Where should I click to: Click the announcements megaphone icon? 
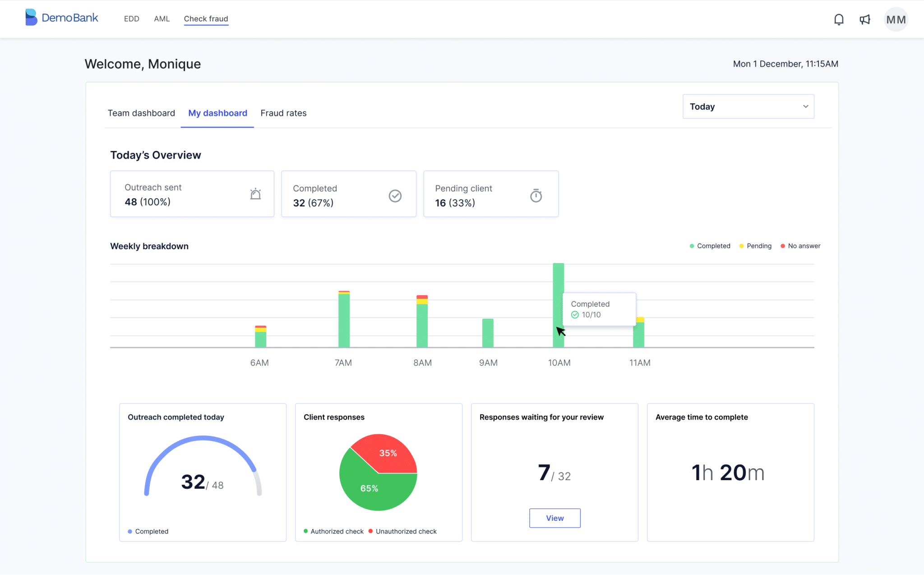click(x=864, y=19)
